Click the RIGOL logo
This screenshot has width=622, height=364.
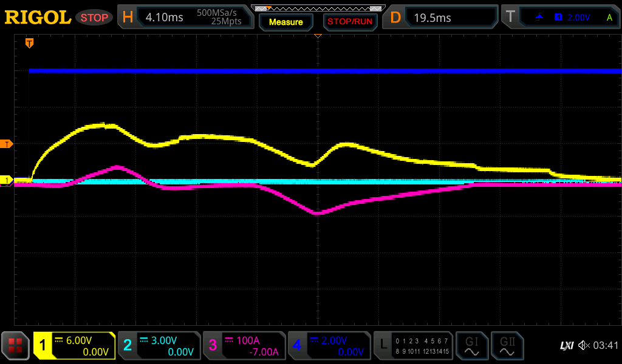38,17
